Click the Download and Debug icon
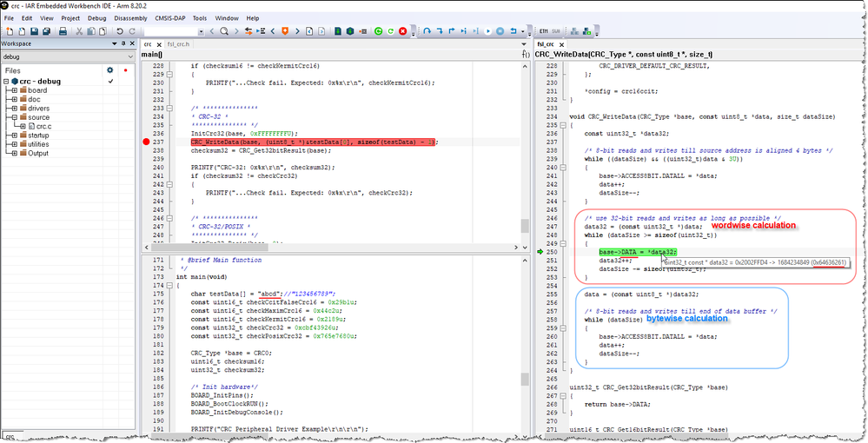Image resolution: width=868 pixels, height=443 pixels. 338,31
